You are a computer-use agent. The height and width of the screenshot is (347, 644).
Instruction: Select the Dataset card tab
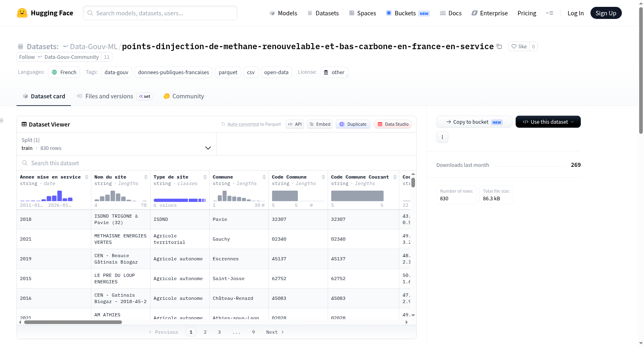tap(43, 96)
